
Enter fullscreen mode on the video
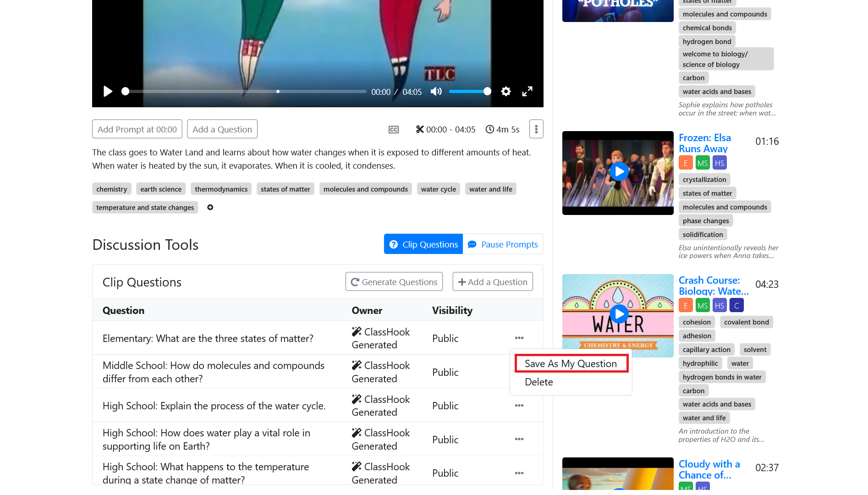[x=527, y=92]
